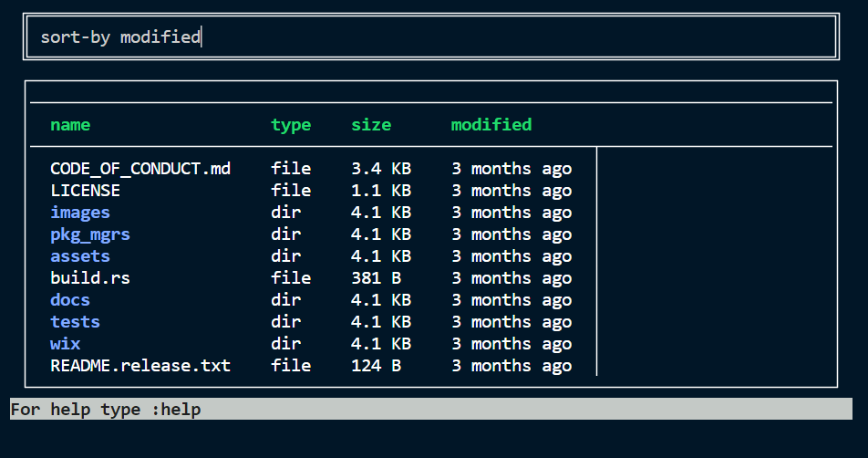Select the CODE_OF_CONDUCT.md file entry
Screen dimensions: 868x458
(140, 169)
